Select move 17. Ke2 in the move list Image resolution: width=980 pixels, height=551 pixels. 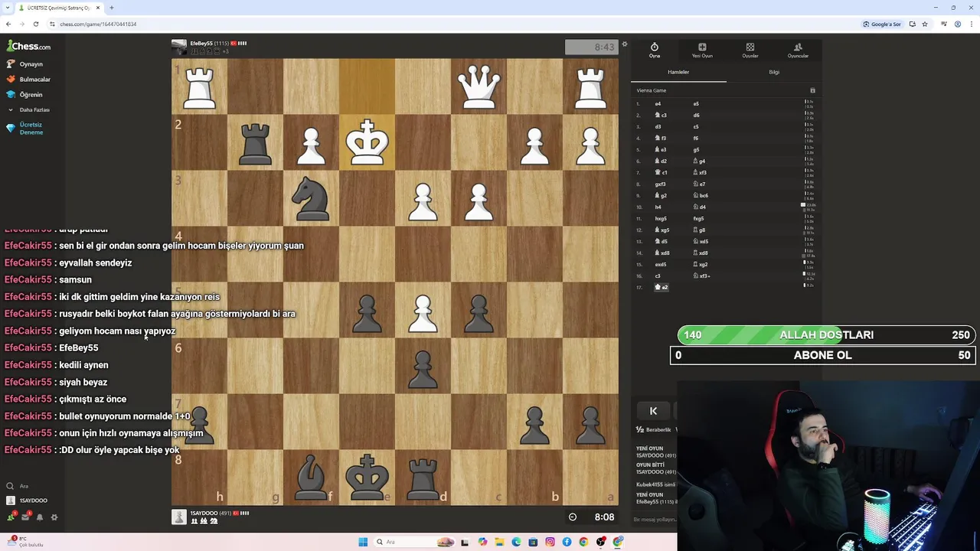661,288
